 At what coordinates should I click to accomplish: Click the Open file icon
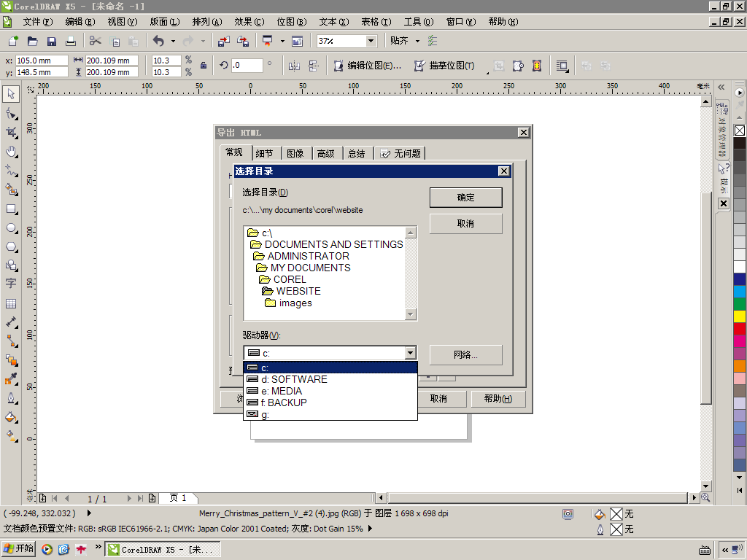pos(32,41)
